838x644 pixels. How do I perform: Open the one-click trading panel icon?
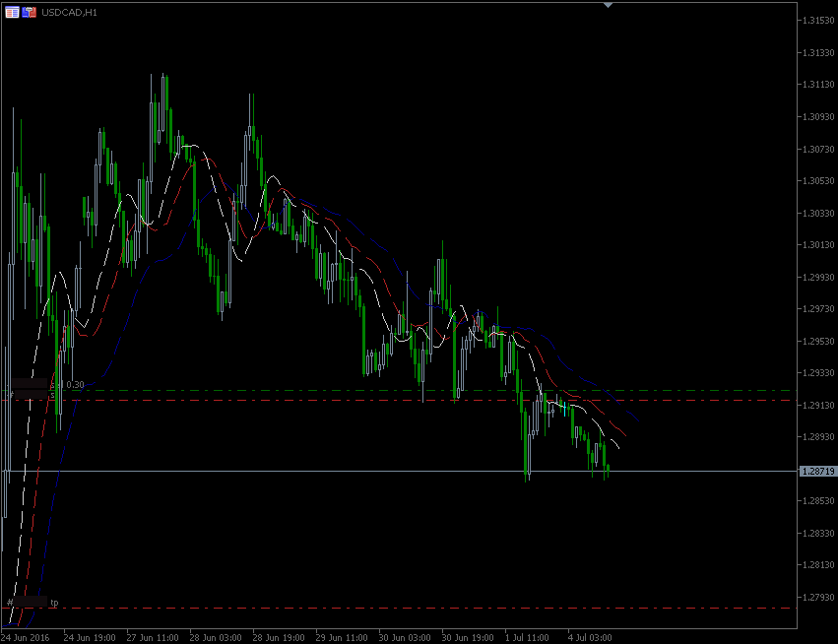(x=12, y=12)
